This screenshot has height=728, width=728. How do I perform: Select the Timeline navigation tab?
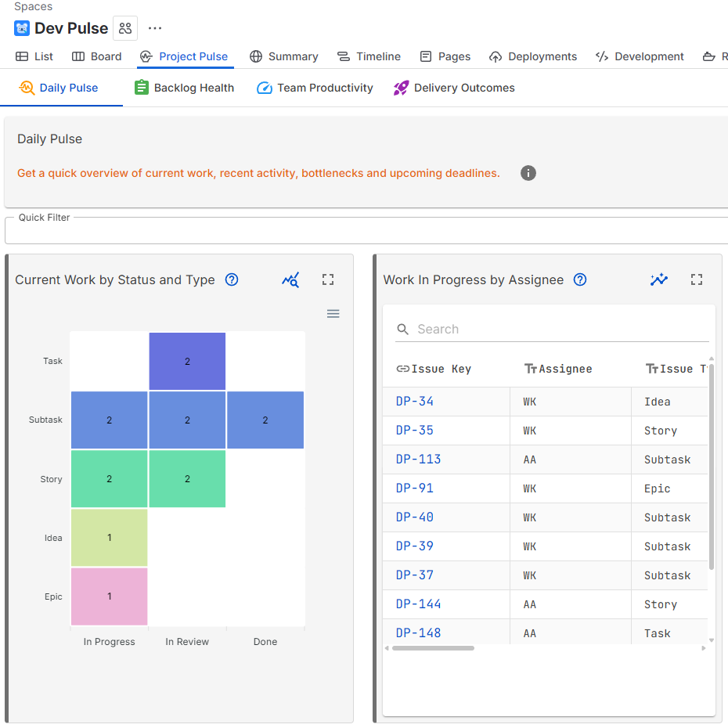tap(369, 56)
